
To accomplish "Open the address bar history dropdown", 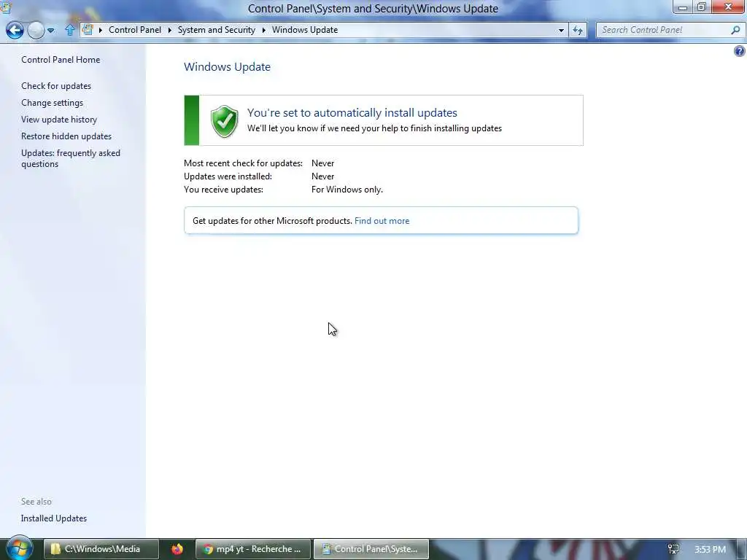I will point(561,30).
